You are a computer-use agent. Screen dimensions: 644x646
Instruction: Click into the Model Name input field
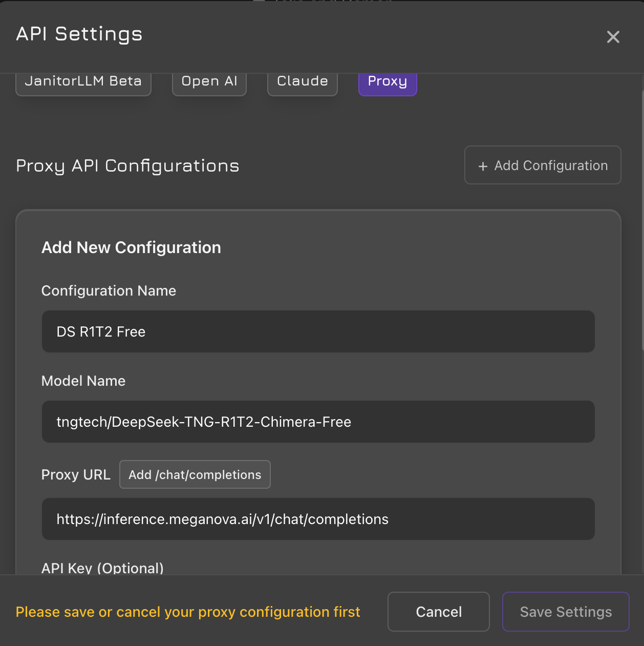click(x=318, y=422)
